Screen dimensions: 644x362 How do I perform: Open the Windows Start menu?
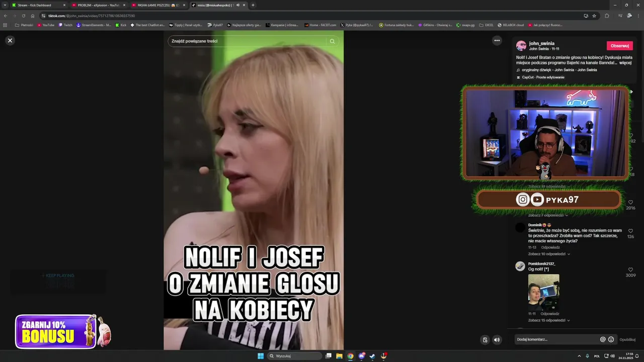click(x=261, y=356)
